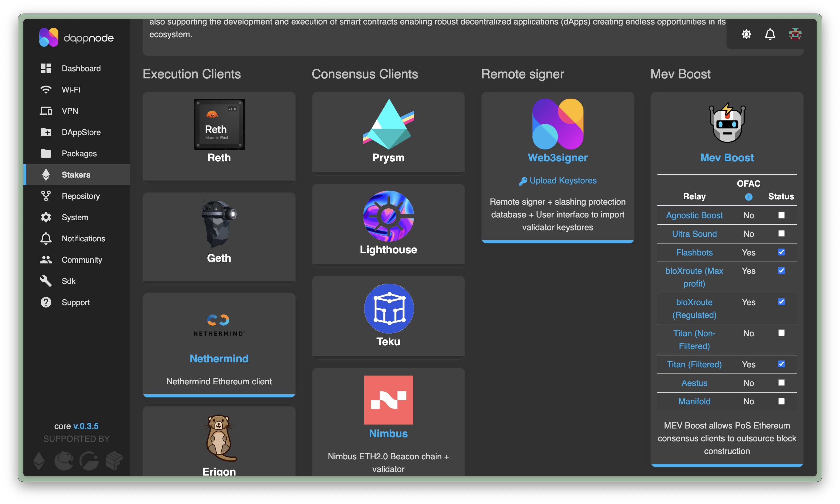Click the Nethermind logo

219,325
